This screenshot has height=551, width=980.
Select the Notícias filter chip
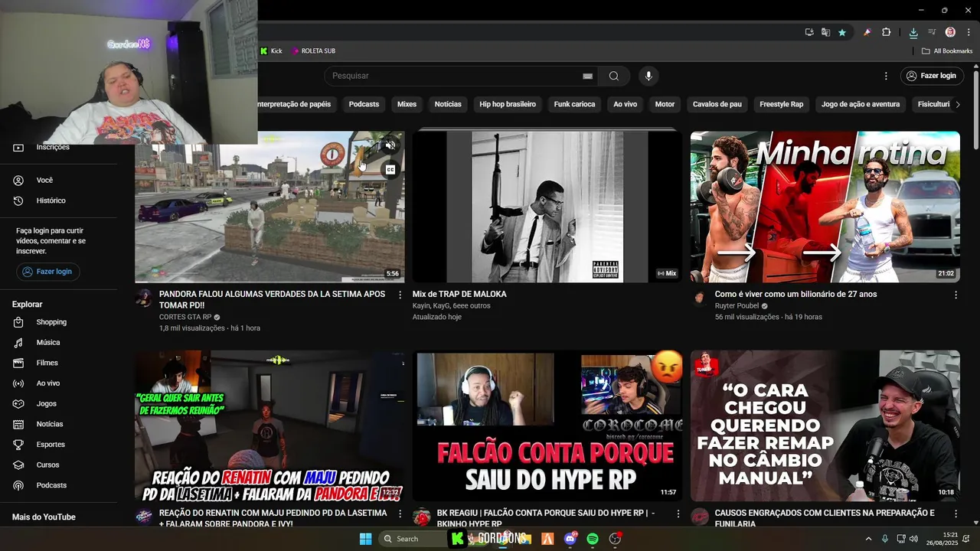coord(448,104)
